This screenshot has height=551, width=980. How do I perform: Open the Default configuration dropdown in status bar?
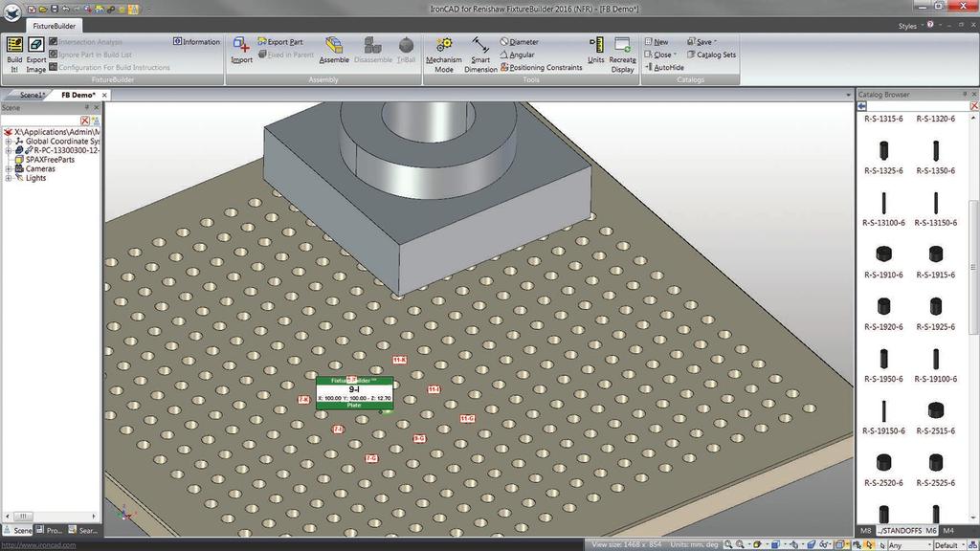click(x=948, y=544)
